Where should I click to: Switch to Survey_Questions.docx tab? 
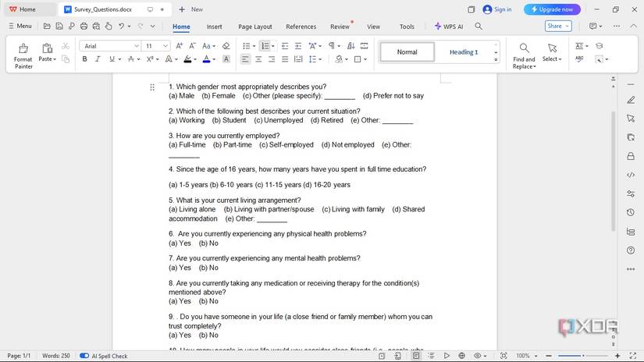tap(103, 9)
